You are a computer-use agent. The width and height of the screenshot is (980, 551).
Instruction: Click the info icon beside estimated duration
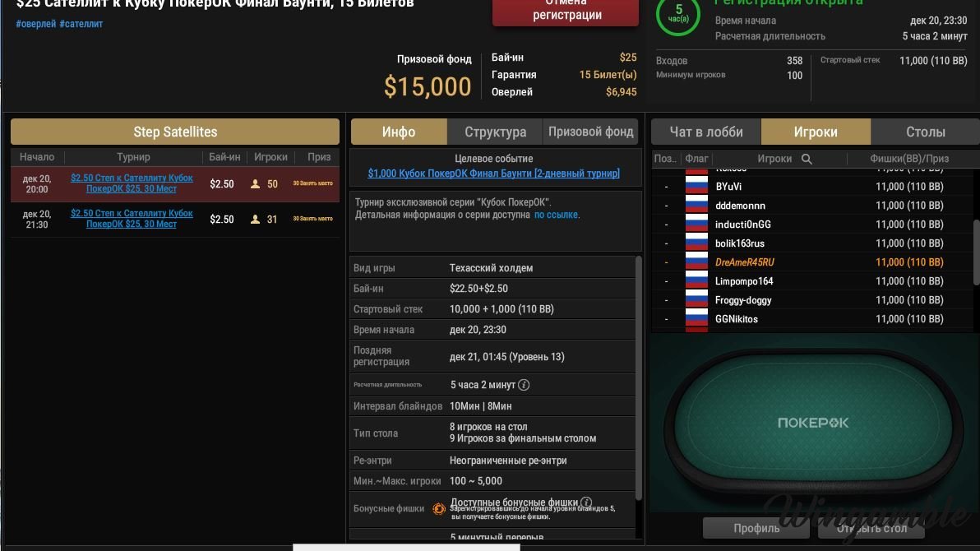tap(524, 385)
